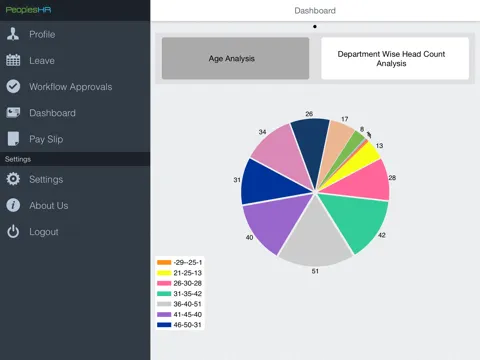Click the blue 46-50-31 legend swatch
This screenshot has width=480, height=360.
point(164,325)
